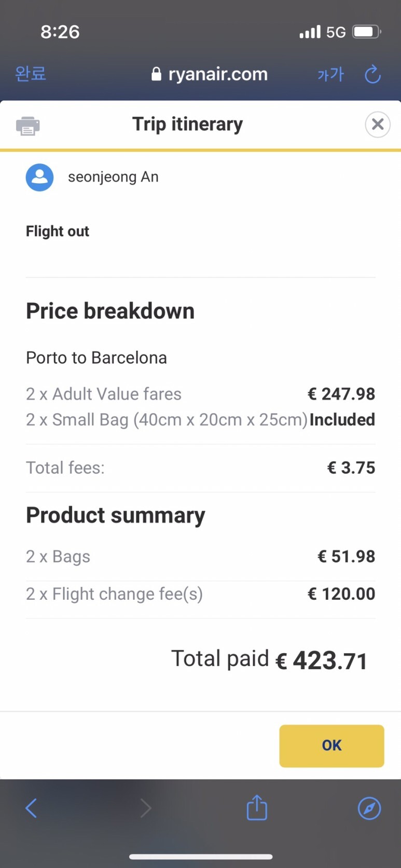Screen dimensions: 401x868
Task: Tap the reload page icon
Action: (372, 75)
